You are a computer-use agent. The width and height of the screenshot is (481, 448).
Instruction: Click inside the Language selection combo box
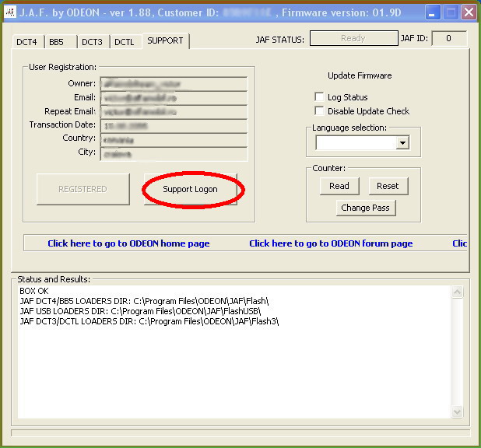362,142
